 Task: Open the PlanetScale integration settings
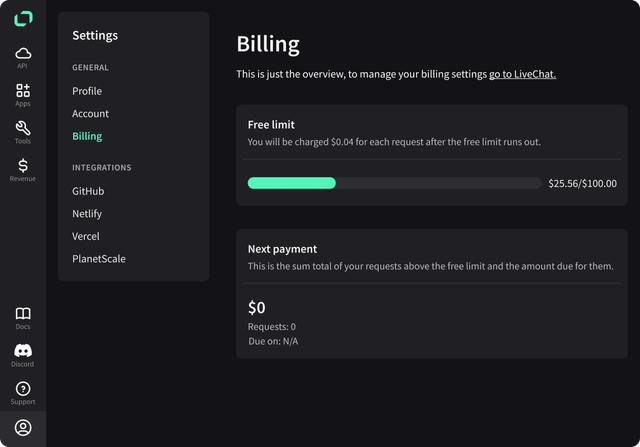click(x=99, y=258)
